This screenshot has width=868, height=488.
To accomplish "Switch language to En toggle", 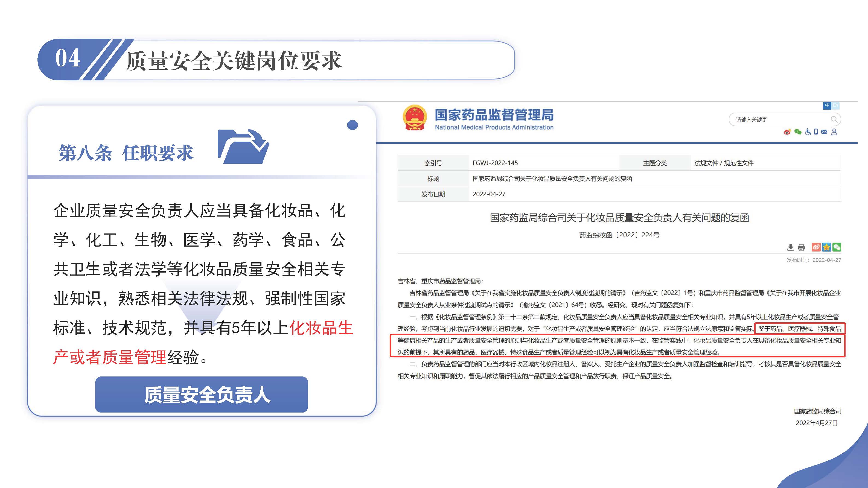I will 835,106.
